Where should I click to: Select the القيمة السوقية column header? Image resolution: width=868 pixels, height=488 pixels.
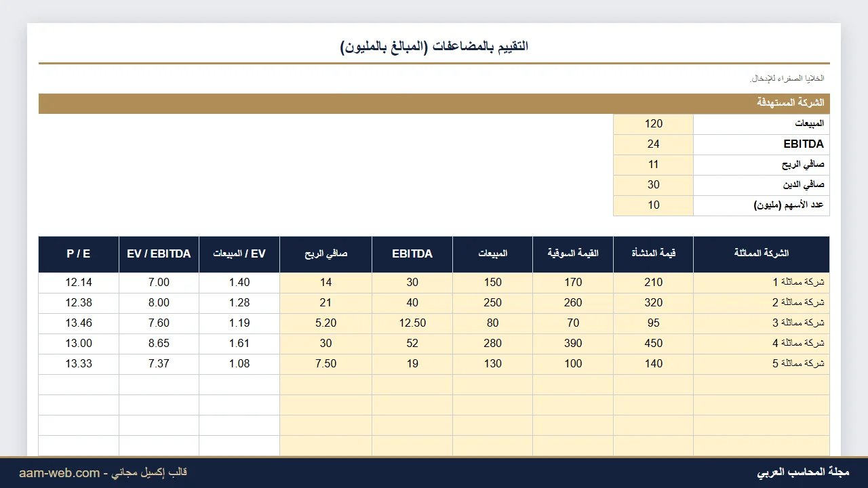click(x=573, y=254)
